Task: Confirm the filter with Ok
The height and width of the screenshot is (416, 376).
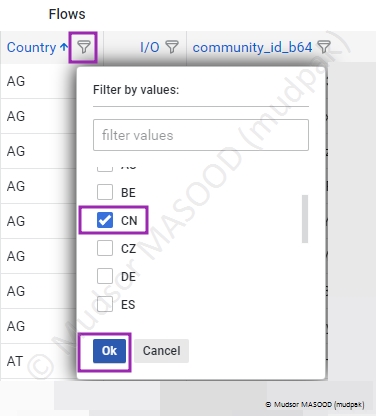Action: tap(109, 351)
